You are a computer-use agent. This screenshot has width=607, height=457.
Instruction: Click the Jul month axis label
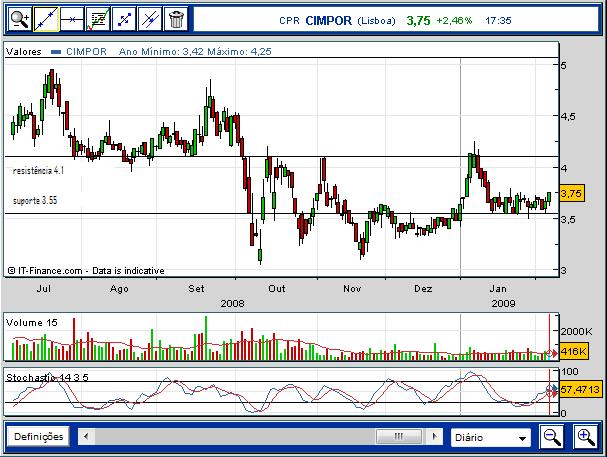point(44,289)
